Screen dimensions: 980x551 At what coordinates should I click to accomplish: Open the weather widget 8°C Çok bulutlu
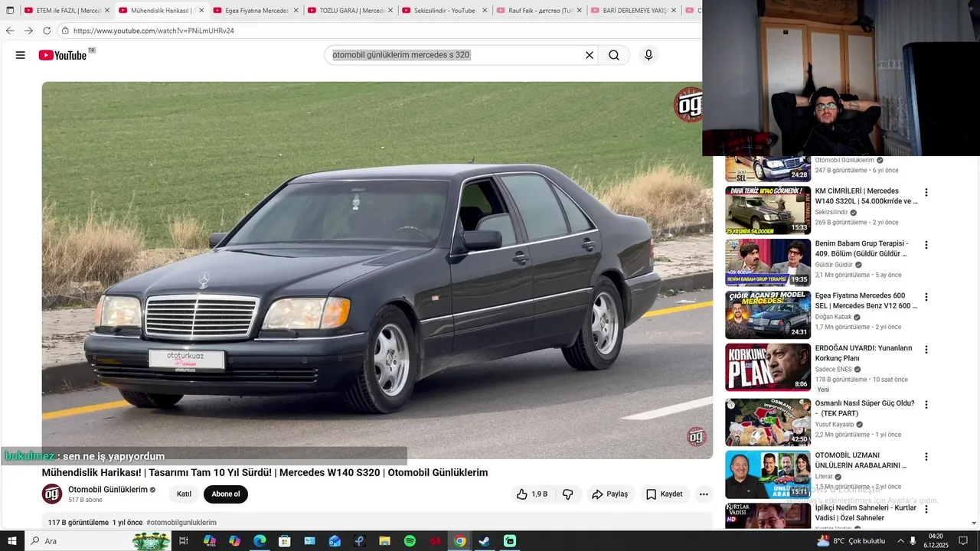click(851, 541)
